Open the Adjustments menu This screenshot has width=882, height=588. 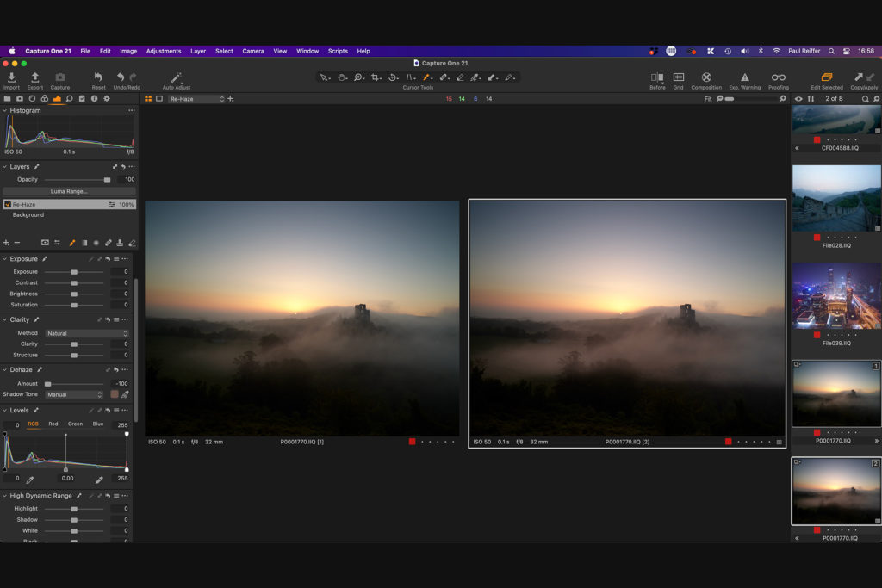click(x=164, y=51)
